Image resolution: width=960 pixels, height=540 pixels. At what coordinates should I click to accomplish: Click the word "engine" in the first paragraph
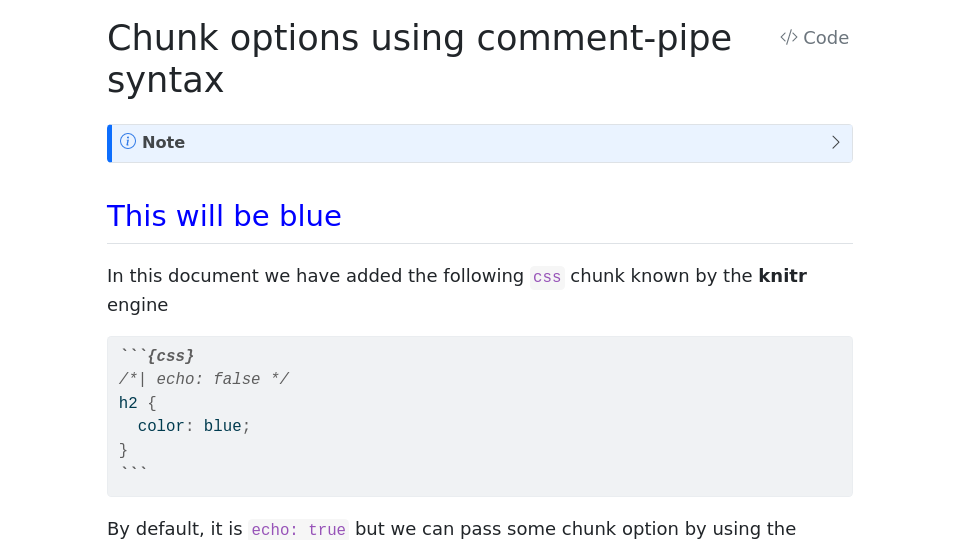pyautogui.click(x=137, y=305)
